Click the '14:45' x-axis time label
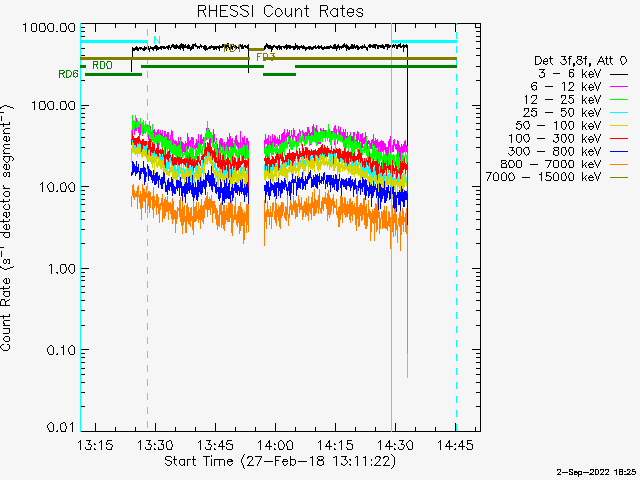Viewport: 640px width, 480px height. click(455, 445)
